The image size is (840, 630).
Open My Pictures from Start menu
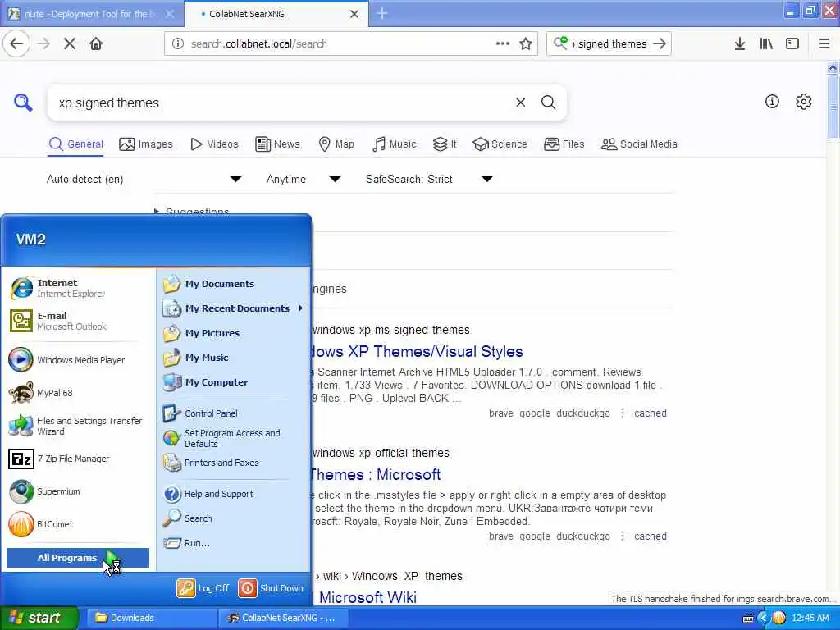[x=234, y=333]
